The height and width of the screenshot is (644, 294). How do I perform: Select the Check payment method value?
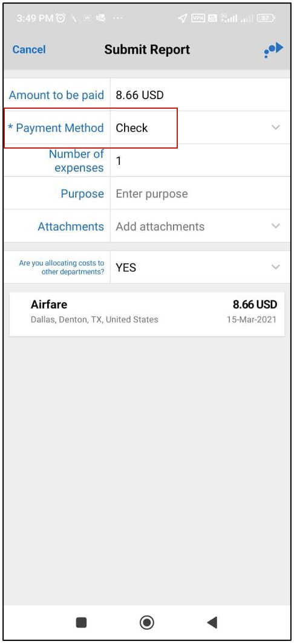point(132,127)
